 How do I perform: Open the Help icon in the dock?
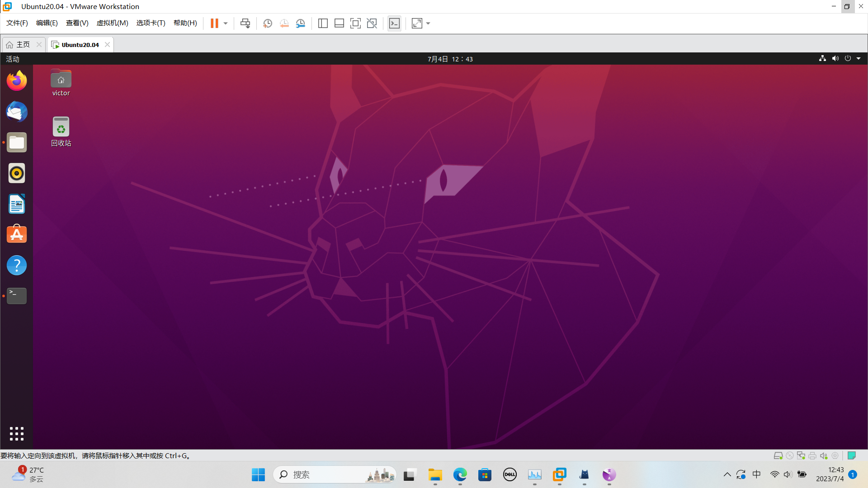pyautogui.click(x=17, y=265)
